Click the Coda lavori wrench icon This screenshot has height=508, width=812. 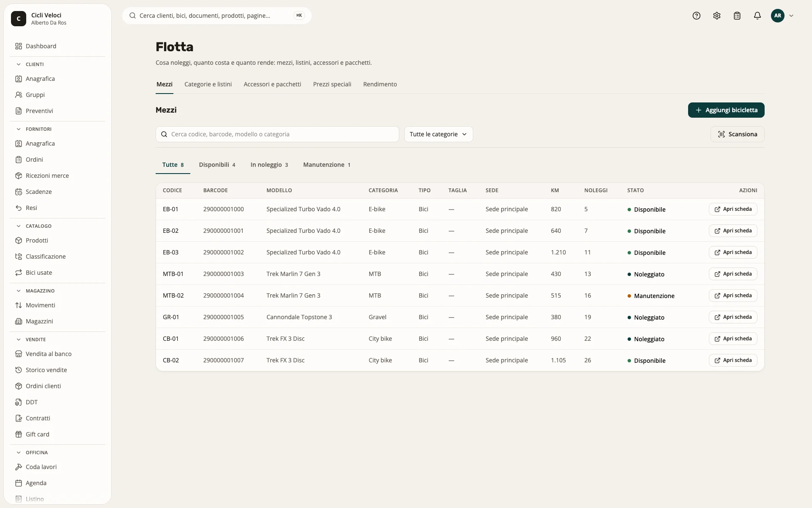coord(19,467)
